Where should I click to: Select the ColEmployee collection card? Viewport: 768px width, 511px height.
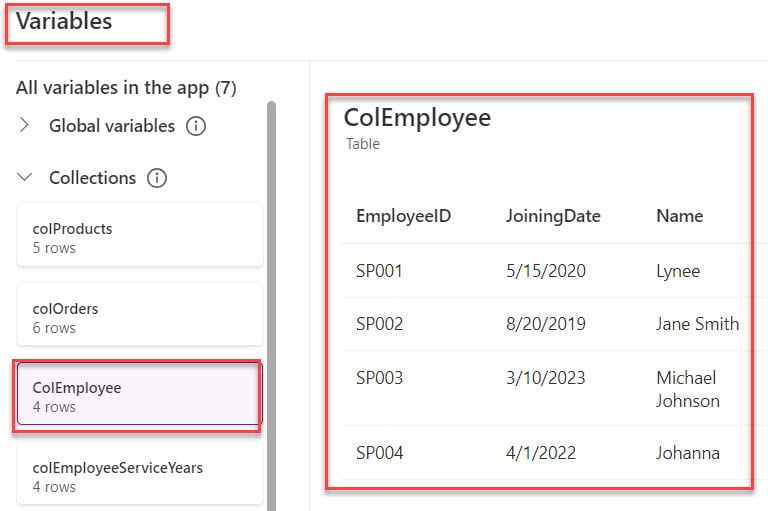(x=140, y=394)
